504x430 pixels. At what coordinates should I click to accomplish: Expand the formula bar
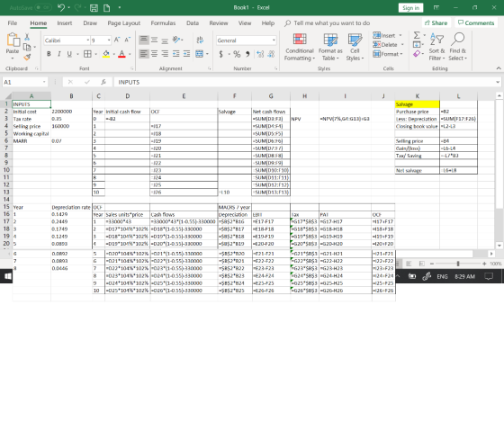point(498,82)
